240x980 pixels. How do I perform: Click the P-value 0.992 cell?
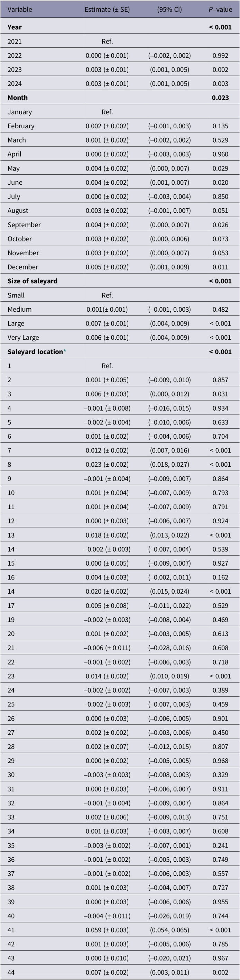coord(221,56)
